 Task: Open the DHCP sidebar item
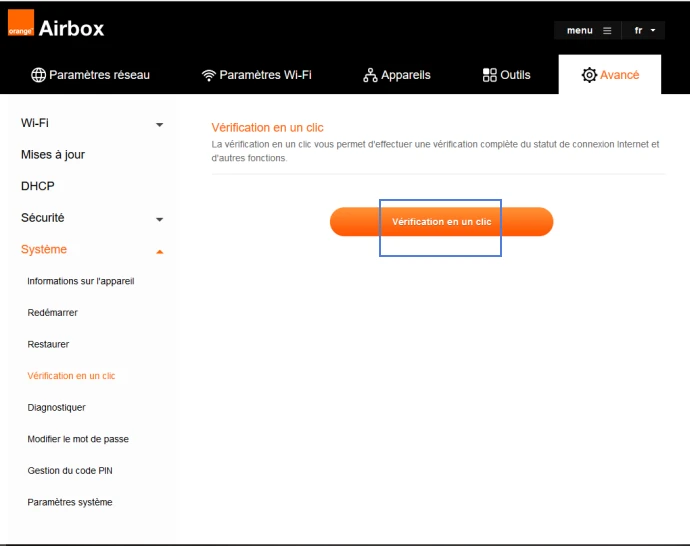coord(38,186)
